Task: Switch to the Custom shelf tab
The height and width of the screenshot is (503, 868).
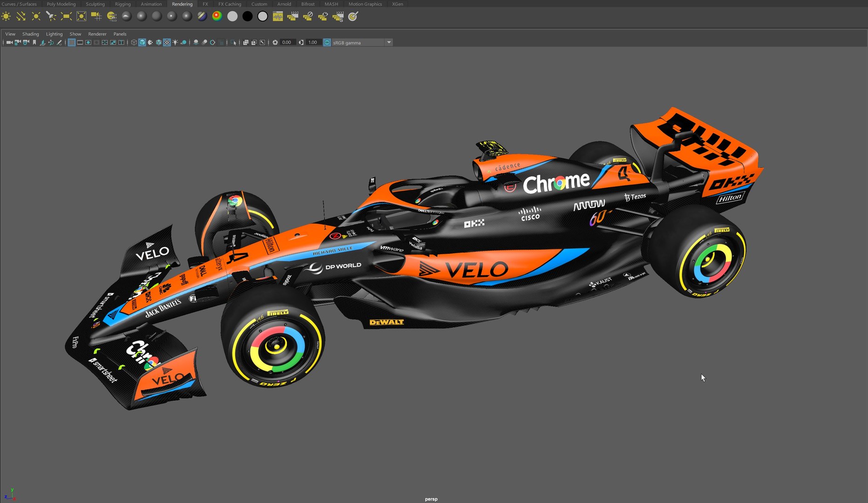Action: (x=259, y=4)
